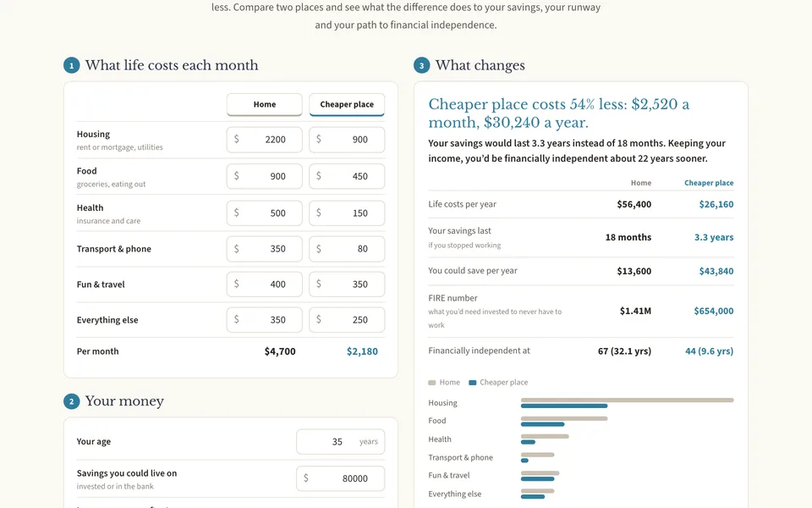812x508 pixels.
Task: Edit Home fun & travel field showing 400
Action: (x=264, y=284)
